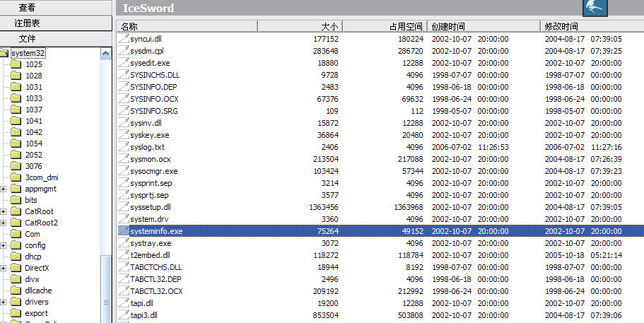Click the folder tree scrollbar thumb

click(106, 289)
